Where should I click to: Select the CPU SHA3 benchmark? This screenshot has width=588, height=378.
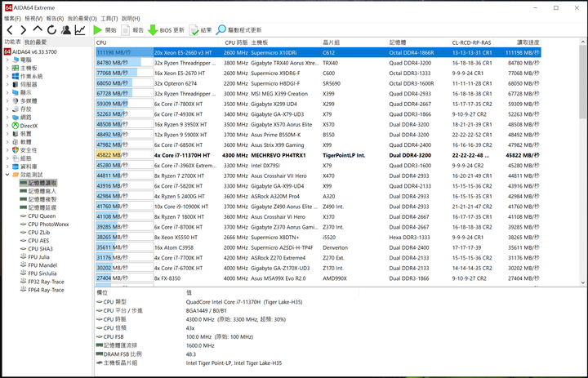[37, 249]
